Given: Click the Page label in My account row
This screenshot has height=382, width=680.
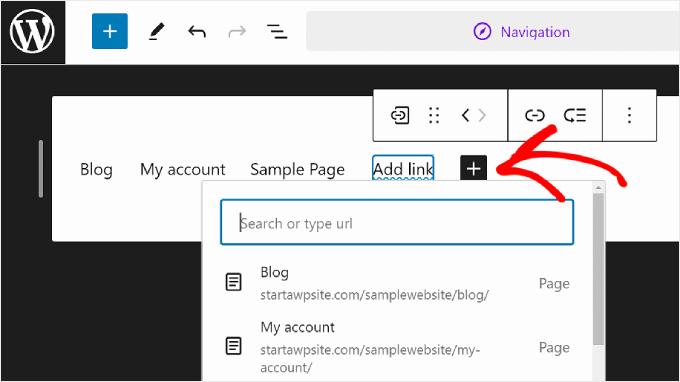Looking at the screenshot, I should (x=554, y=347).
